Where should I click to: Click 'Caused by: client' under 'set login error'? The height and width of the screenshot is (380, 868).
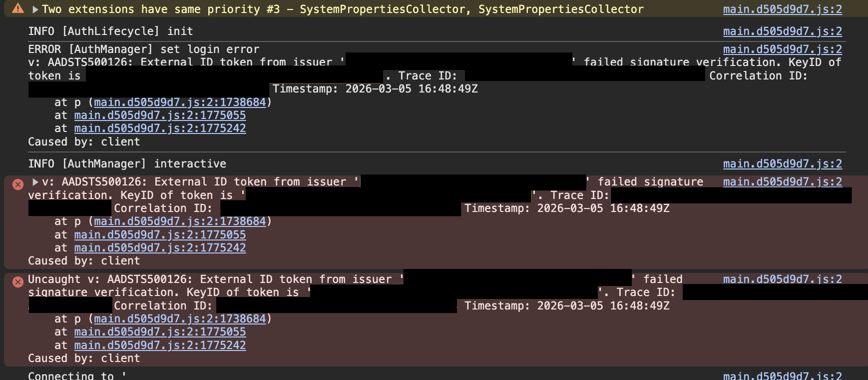point(84,142)
